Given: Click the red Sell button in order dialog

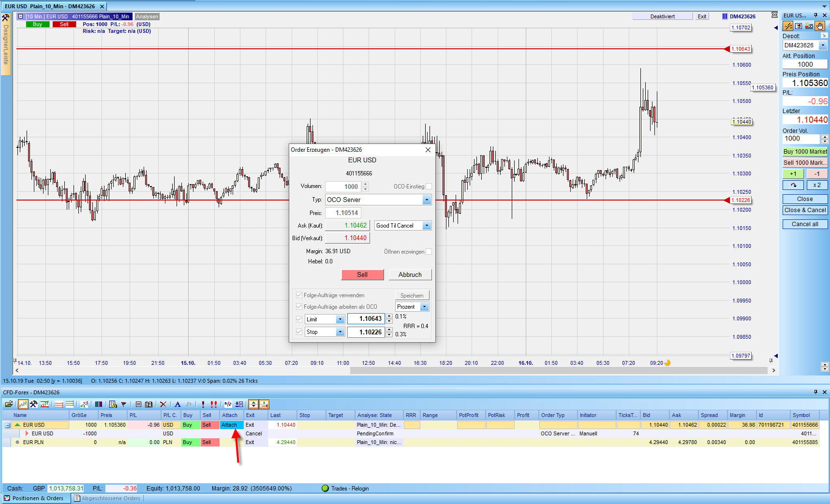Looking at the screenshot, I should pos(362,274).
